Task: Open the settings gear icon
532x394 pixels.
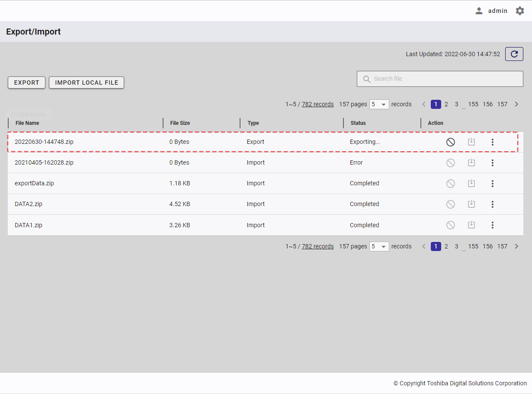Action: tap(519, 11)
